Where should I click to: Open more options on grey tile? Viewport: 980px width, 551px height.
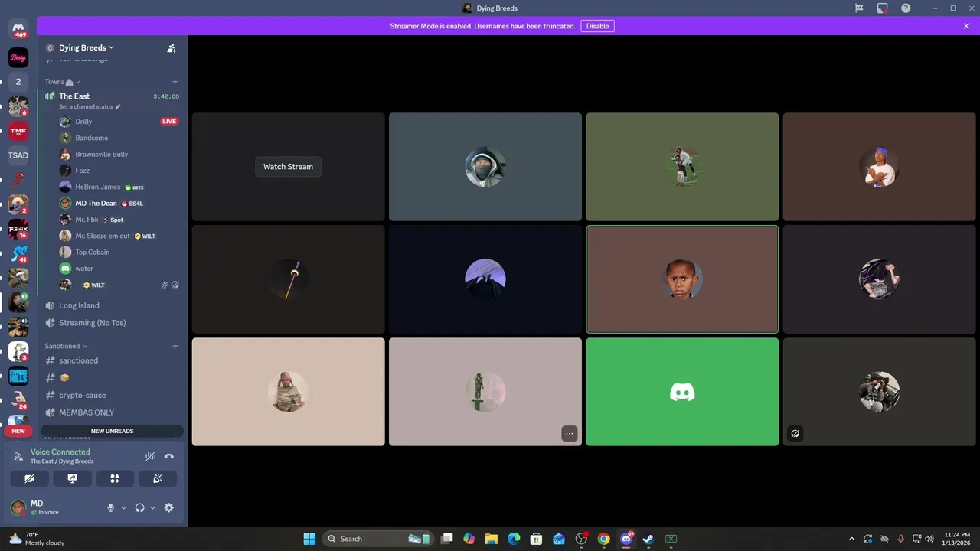click(569, 433)
